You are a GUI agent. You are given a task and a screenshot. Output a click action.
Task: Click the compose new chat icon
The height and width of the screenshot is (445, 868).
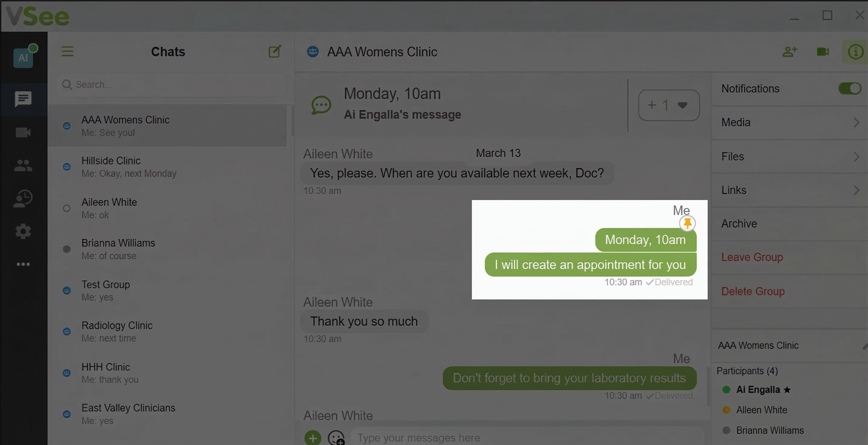pos(274,52)
